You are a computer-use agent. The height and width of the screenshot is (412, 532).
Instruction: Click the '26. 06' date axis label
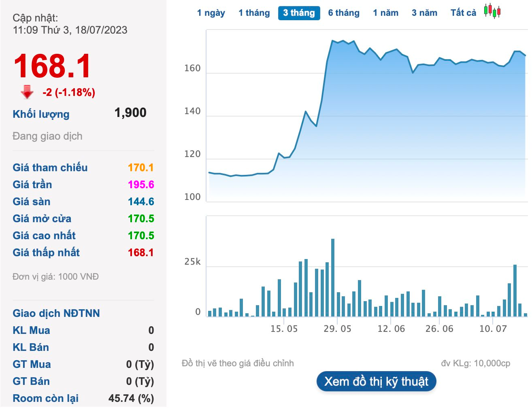coord(439,329)
